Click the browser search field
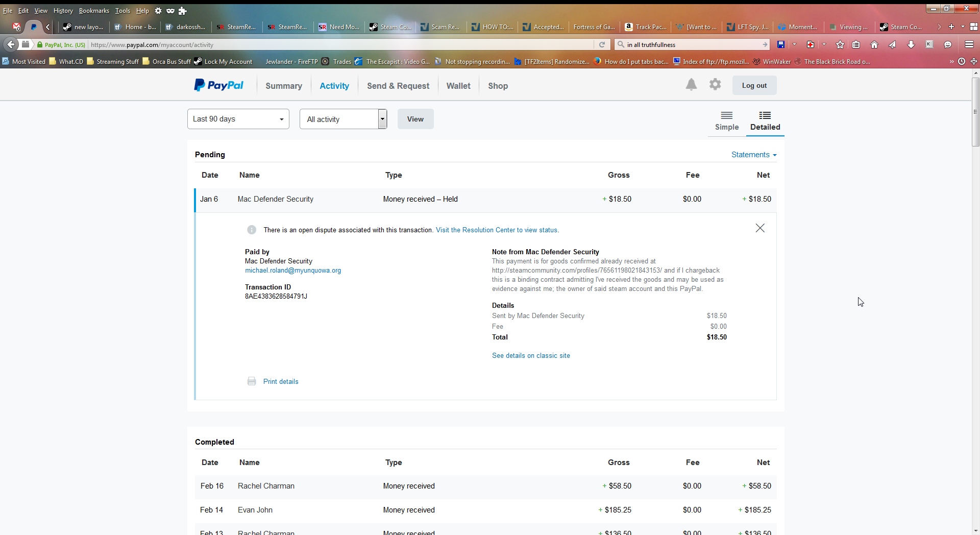Viewport: 980px width, 535px height. (x=692, y=45)
